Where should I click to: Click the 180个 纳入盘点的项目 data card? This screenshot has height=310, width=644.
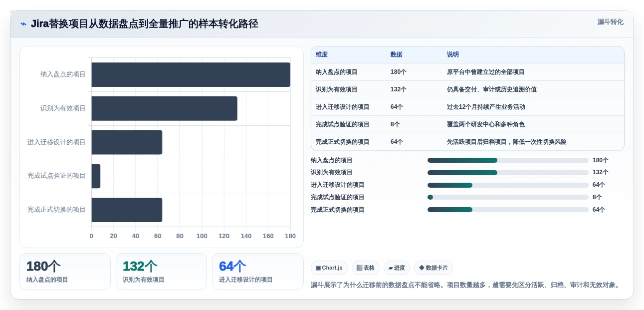65,272
